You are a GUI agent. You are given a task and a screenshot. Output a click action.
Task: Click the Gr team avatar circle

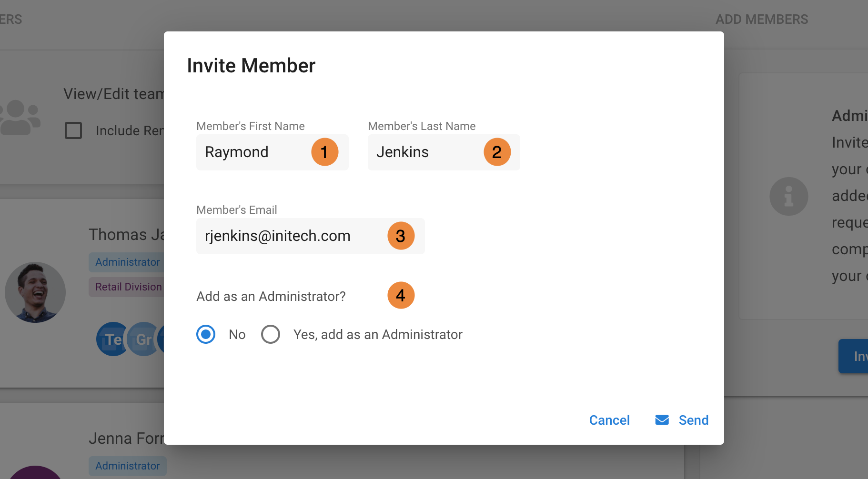click(x=143, y=339)
